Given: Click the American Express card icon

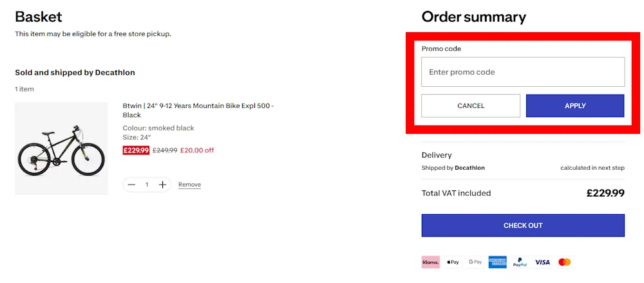Looking at the screenshot, I should point(498,262).
